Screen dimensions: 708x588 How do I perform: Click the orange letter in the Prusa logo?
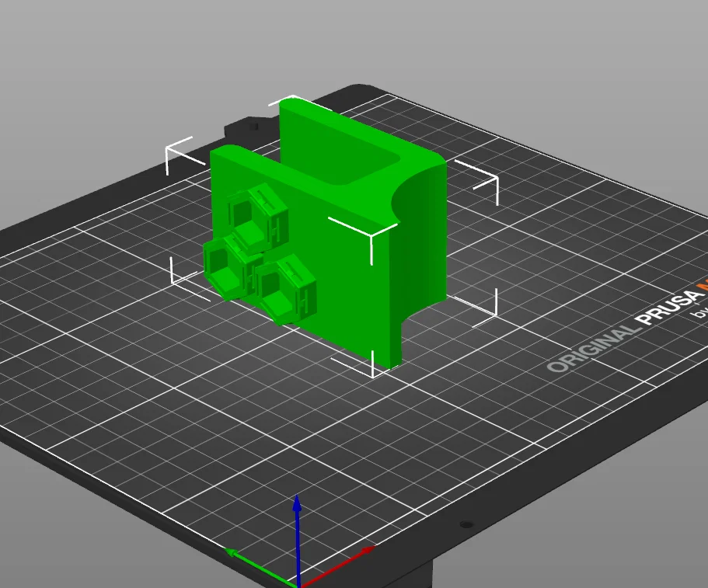[x=703, y=286]
